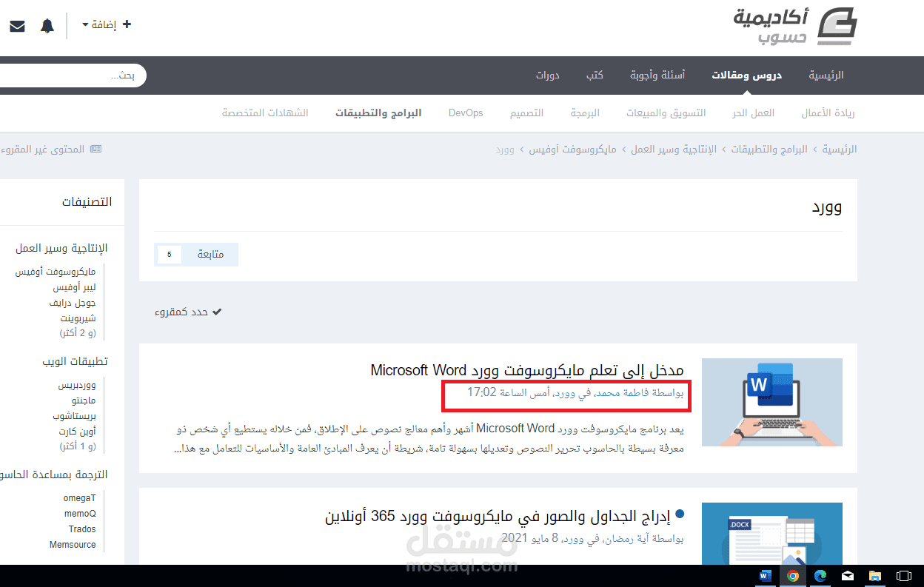924x587 pixels.
Task: Open sidebar heading الإنتاجية وسير العمل
Action: [61, 248]
